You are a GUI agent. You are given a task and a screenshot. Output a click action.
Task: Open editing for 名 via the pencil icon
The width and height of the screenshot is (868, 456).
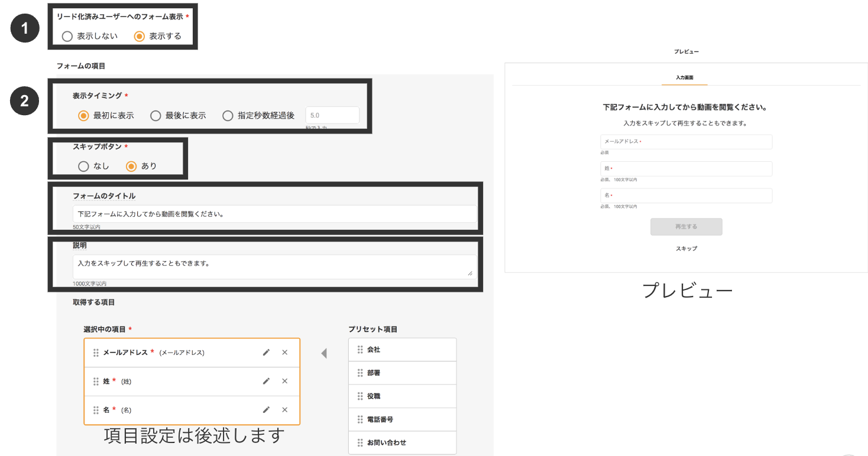(x=266, y=409)
